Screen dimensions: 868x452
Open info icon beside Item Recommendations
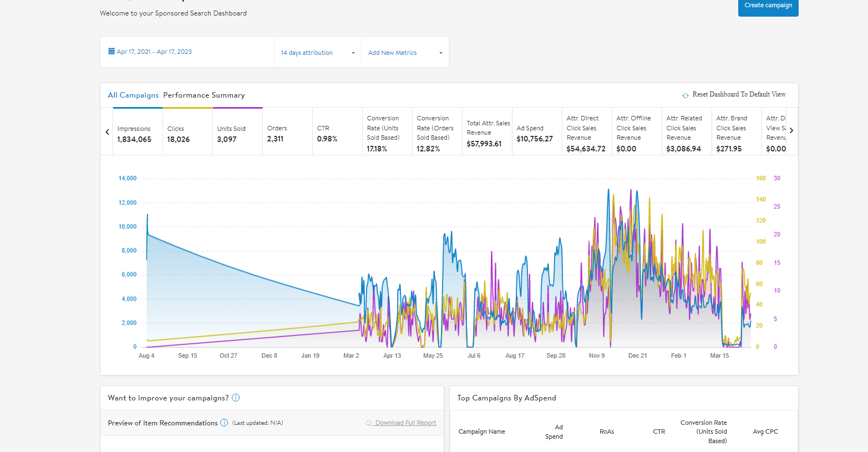[x=224, y=423]
